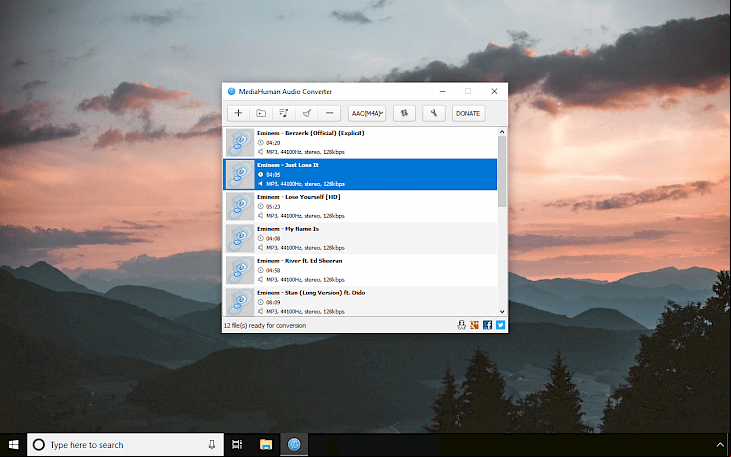The width and height of the screenshot is (731, 457).
Task: Select Eminem - Stan (Long Version) ft. Dido
Action: (x=360, y=301)
